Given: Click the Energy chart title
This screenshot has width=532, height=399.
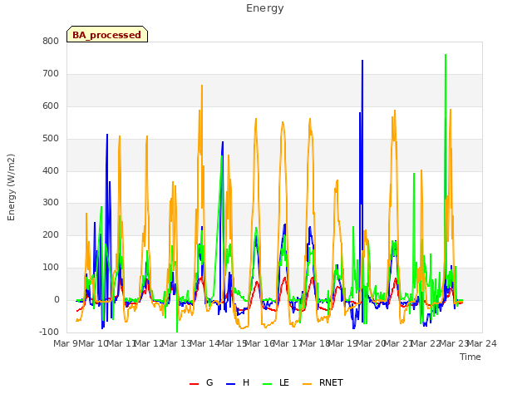Looking at the screenshot, I should tap(265, 8).
